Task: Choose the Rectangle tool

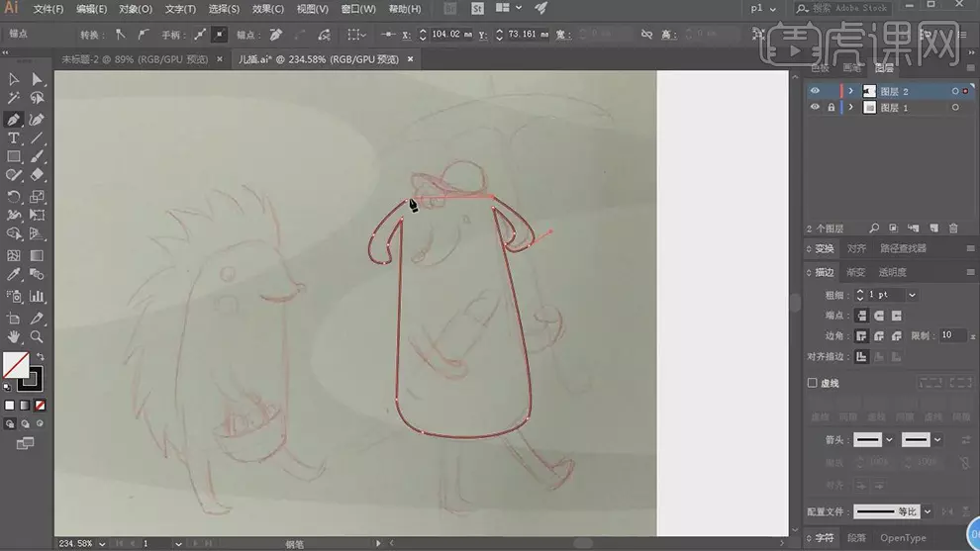Action: [14, 157]
